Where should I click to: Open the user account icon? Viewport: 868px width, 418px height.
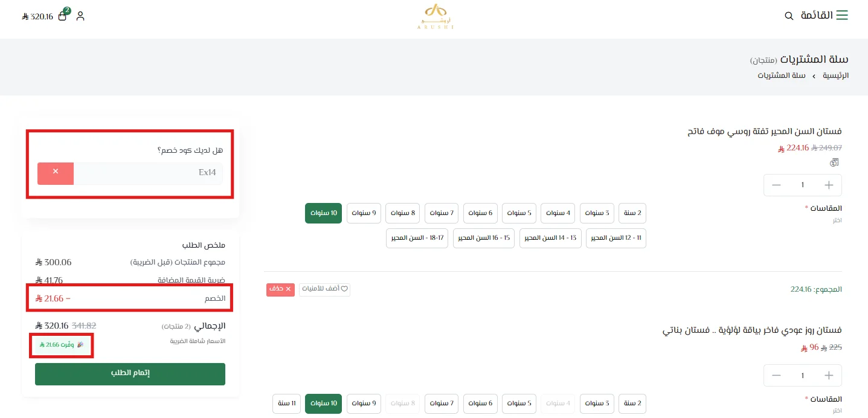click(80, 16)
